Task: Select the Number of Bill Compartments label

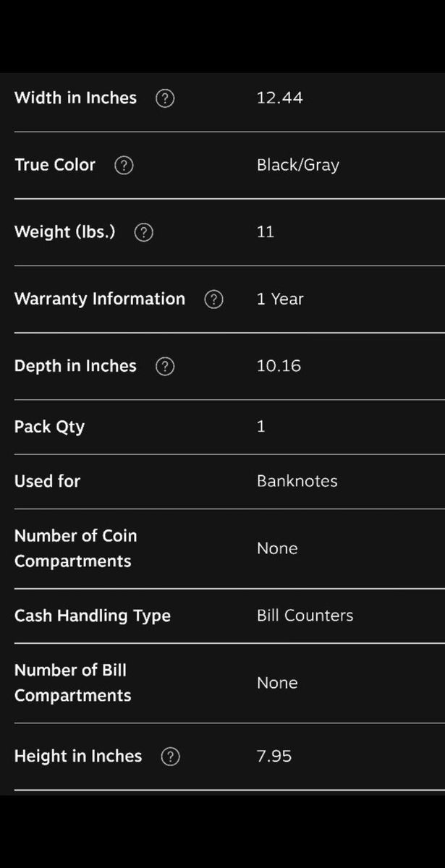Action: coord(72,683)
